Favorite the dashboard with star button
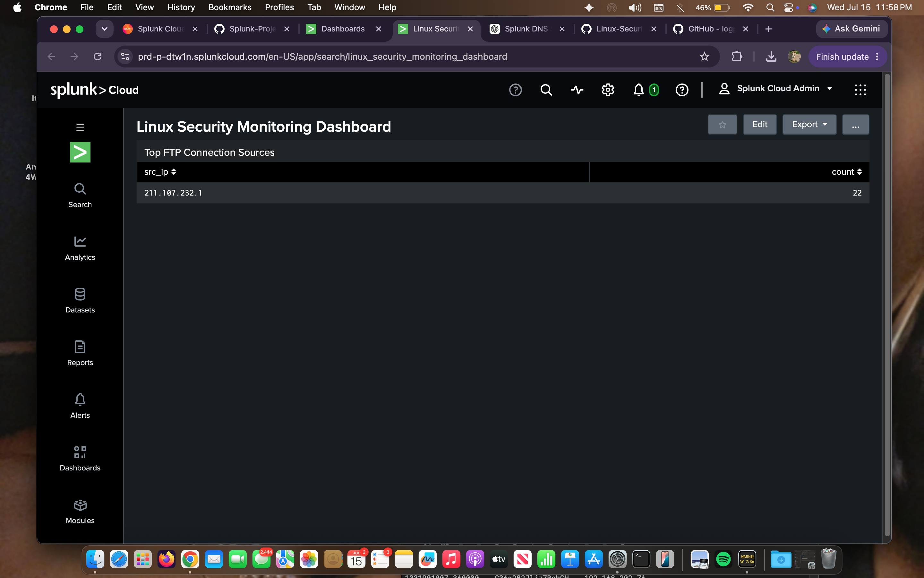The height and width of the screenshot is (578, 924). [722, 125]
